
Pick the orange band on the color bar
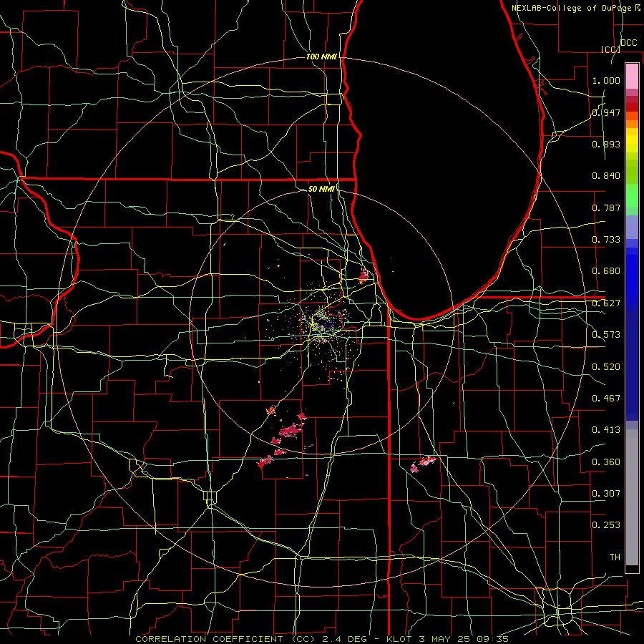[632, 124]
